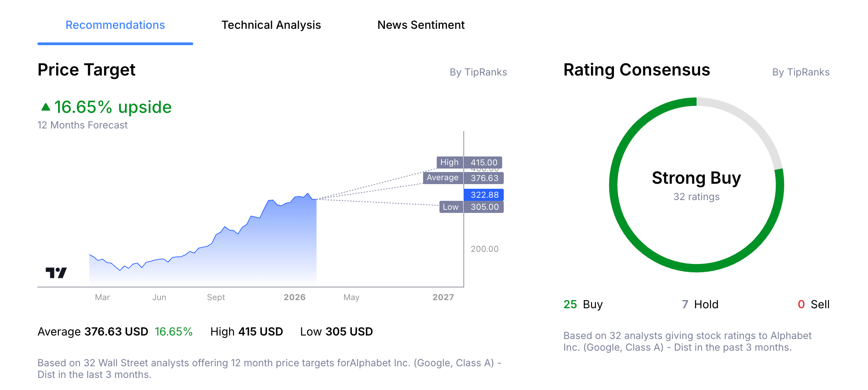
Task: Click By TipRanks next to Price Target
Action: (478, 72)
